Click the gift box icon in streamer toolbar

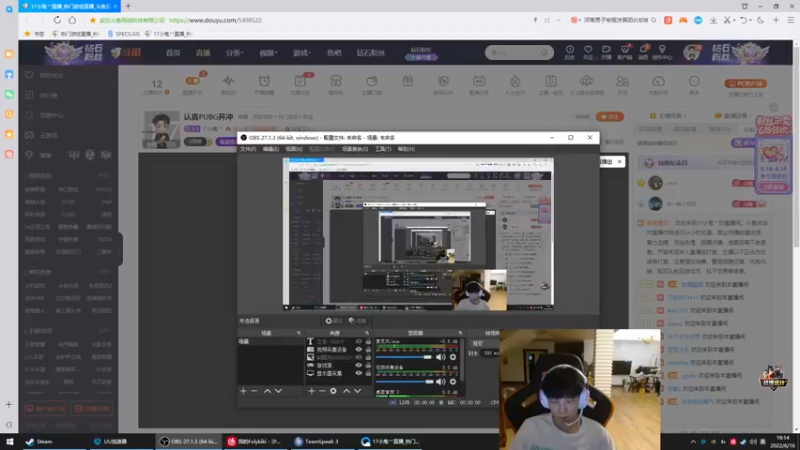pyautogui.click(x=407, y=81)
